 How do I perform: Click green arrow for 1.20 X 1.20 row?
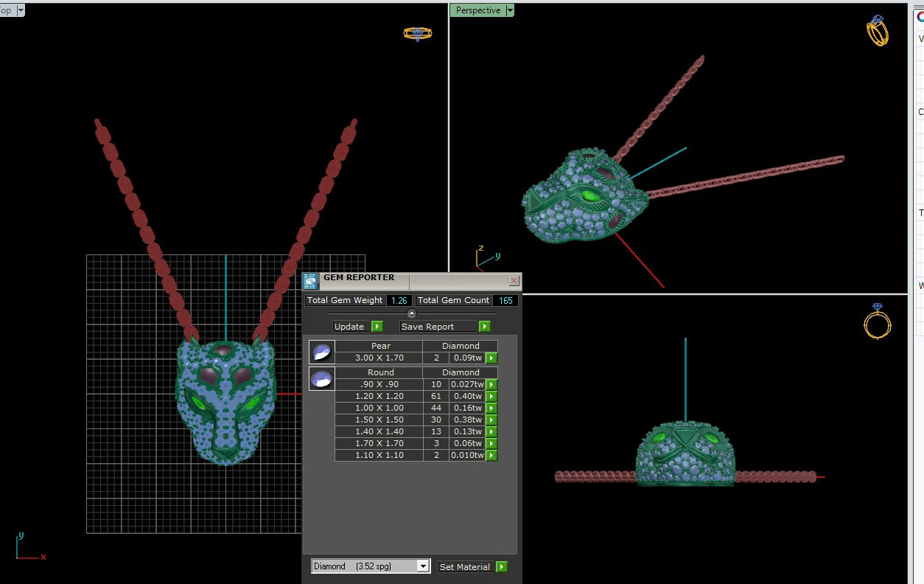click(491, 397)
